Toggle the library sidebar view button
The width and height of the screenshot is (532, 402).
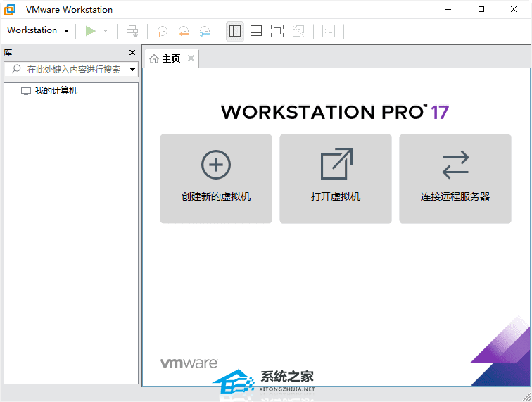pos(235,30)
